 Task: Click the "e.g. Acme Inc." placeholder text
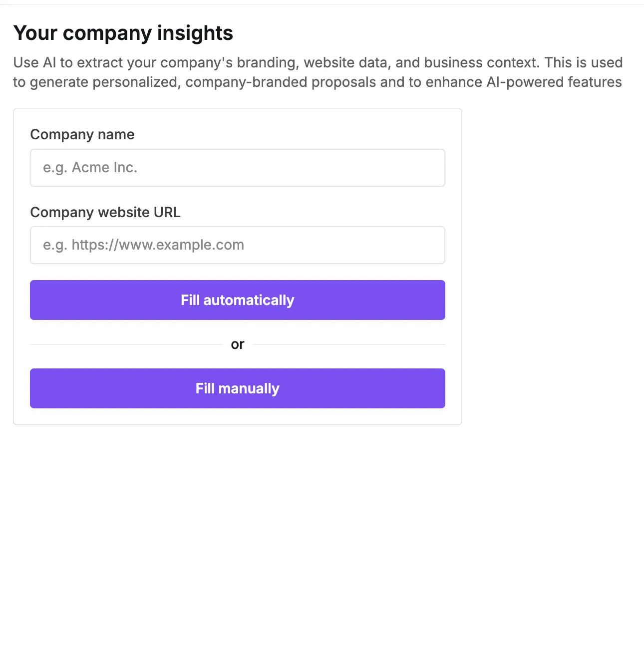pyautogui.click(x=90, y=168)
